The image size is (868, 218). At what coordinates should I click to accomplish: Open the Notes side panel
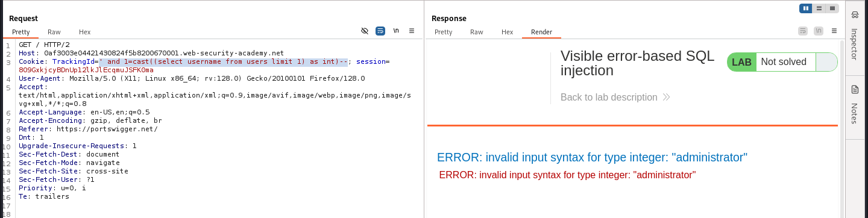point(854,104)
